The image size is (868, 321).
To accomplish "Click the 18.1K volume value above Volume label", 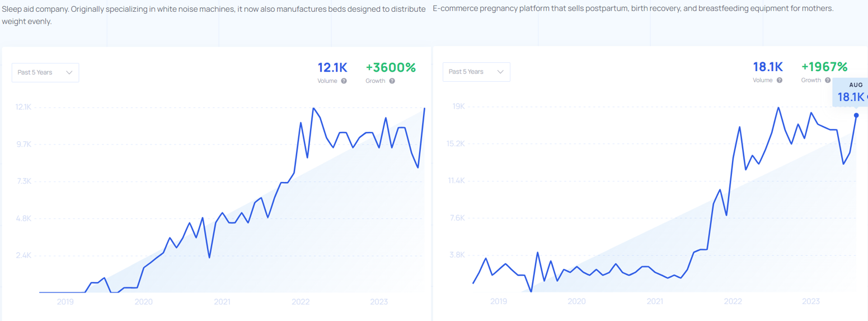I will click(x=767, y=67).
